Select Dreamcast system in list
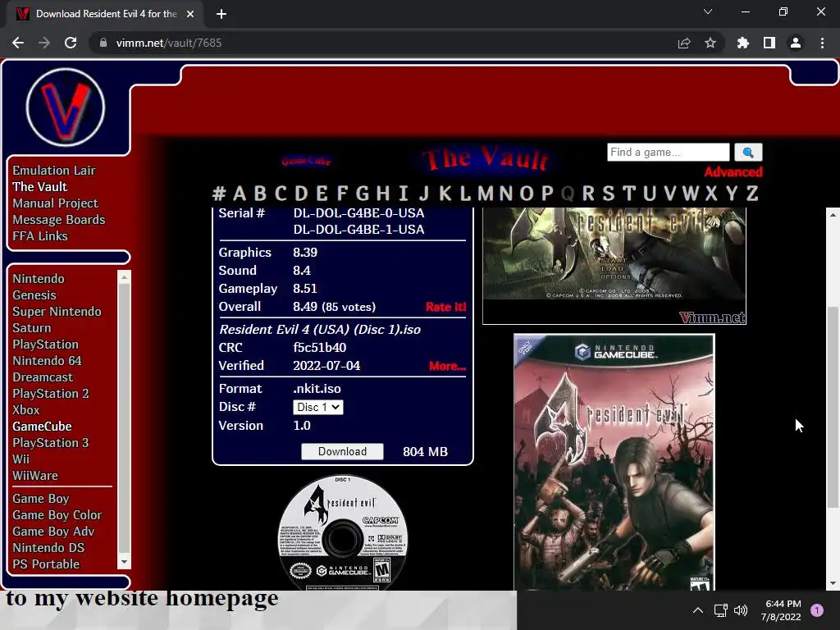Image resolution: width=840 pixels, height=630 pixels. (43, 377)
